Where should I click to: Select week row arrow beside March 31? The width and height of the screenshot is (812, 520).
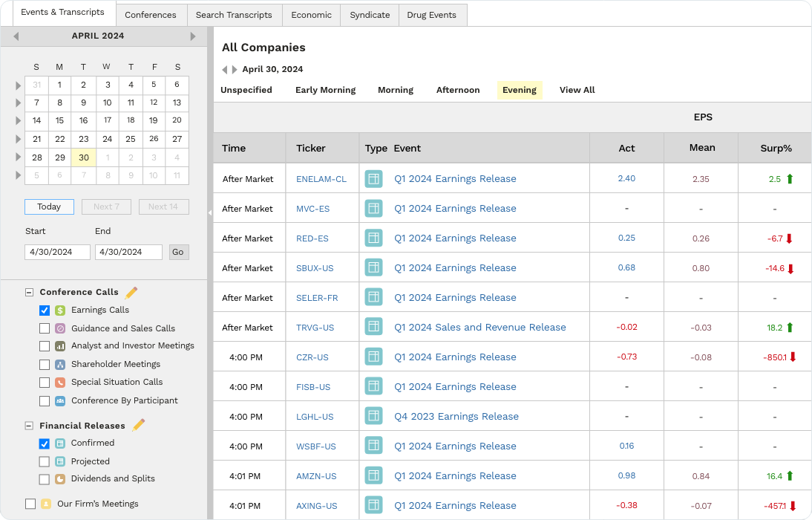pos(18,85)
